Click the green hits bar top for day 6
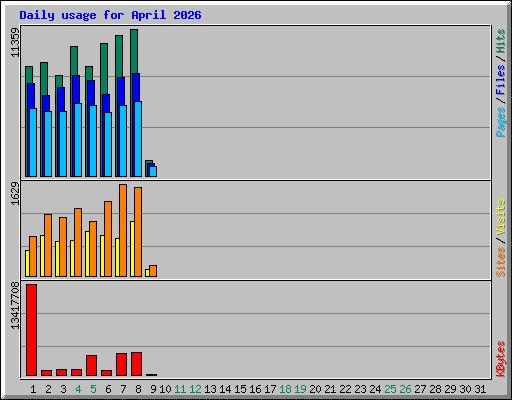The width and height of the screenshot is (512, 400). (x=104, y=69)
